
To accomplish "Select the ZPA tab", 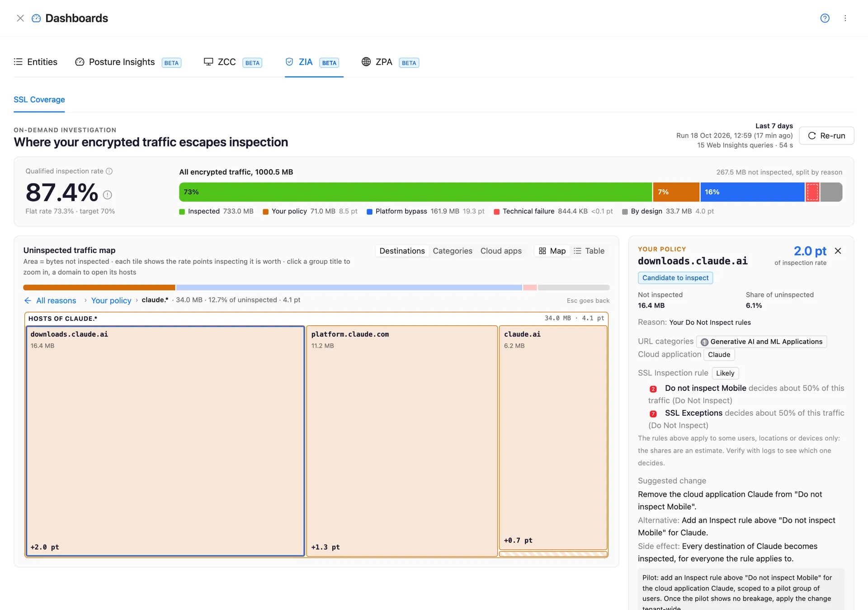I will click(390, 62).
